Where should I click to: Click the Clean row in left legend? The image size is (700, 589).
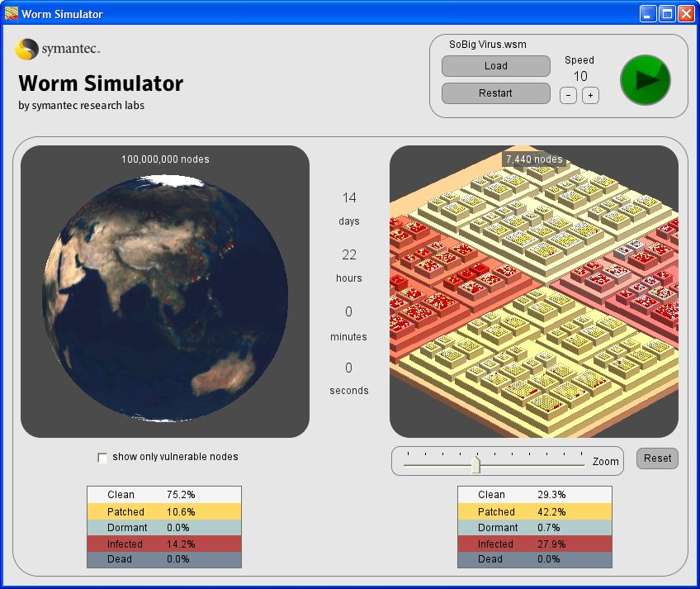coord(164,495)
